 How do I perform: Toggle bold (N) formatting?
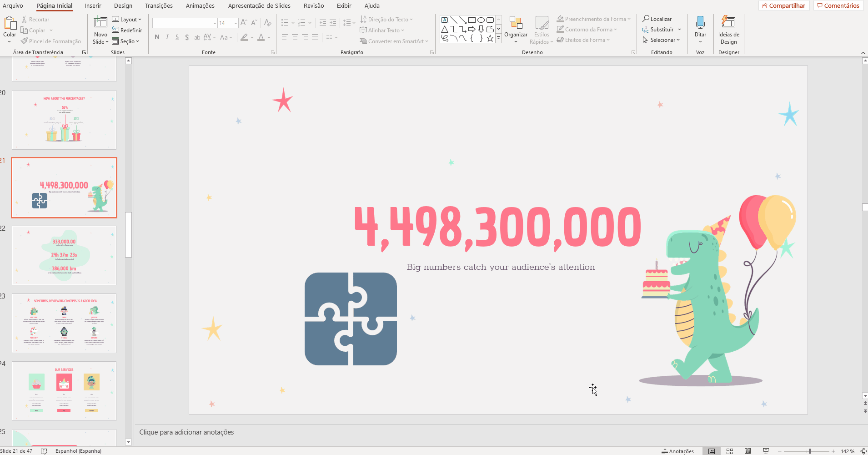click(x=157, y=37)
